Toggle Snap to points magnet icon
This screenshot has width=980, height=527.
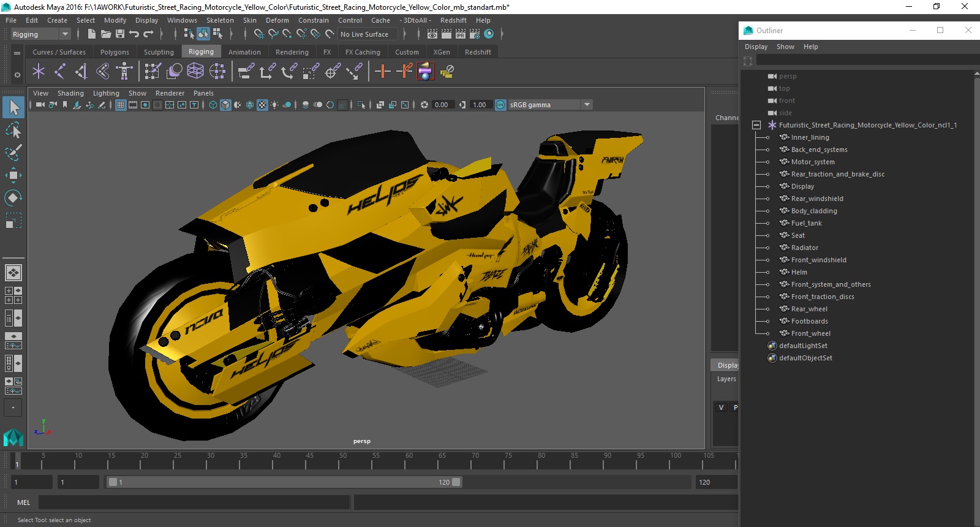[x=287, y=34]
